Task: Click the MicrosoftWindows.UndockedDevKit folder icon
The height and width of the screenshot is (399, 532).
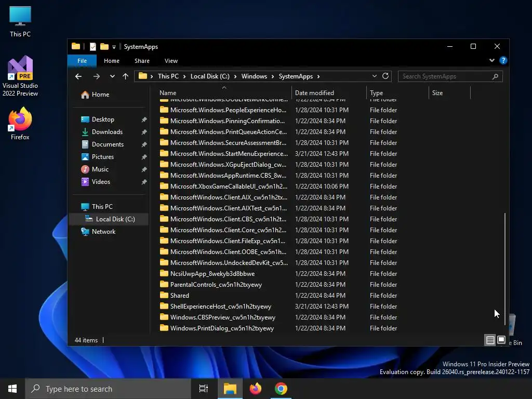Action: tap(164, 262)
